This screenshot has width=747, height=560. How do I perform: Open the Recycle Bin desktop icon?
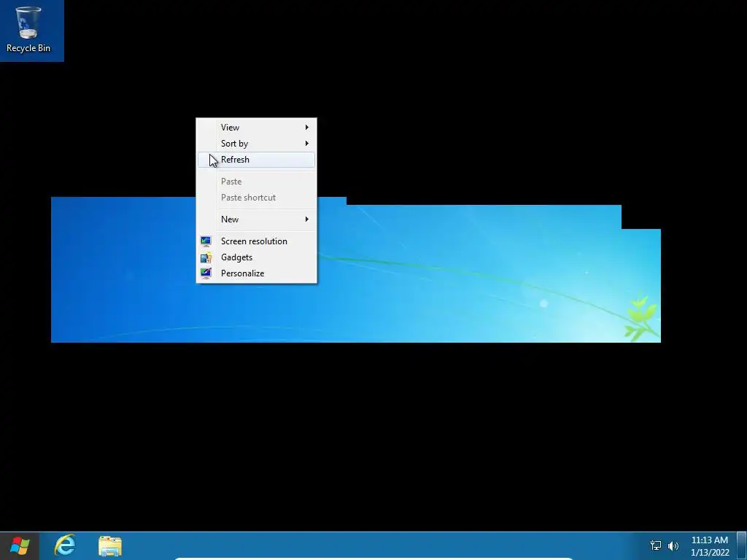(x=28, y=29)
